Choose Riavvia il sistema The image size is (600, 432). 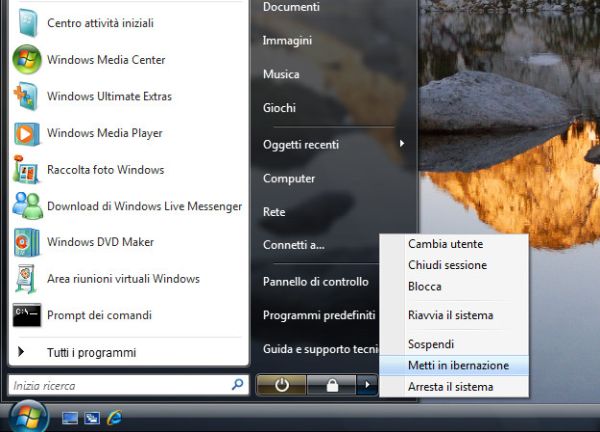[454, 315]
